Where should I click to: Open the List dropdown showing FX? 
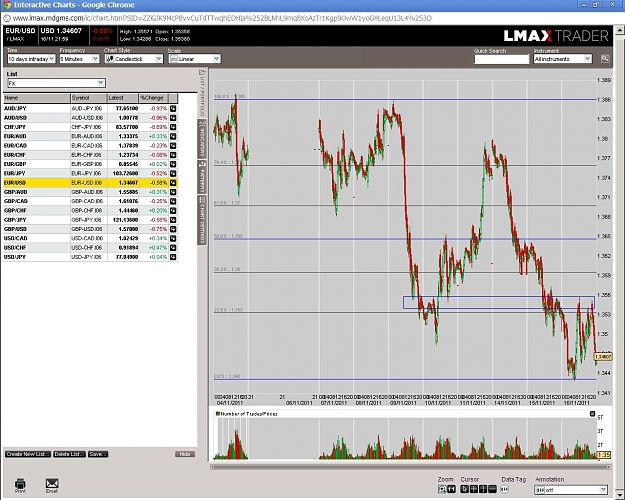pyautogui.click(x=56, y=83)
